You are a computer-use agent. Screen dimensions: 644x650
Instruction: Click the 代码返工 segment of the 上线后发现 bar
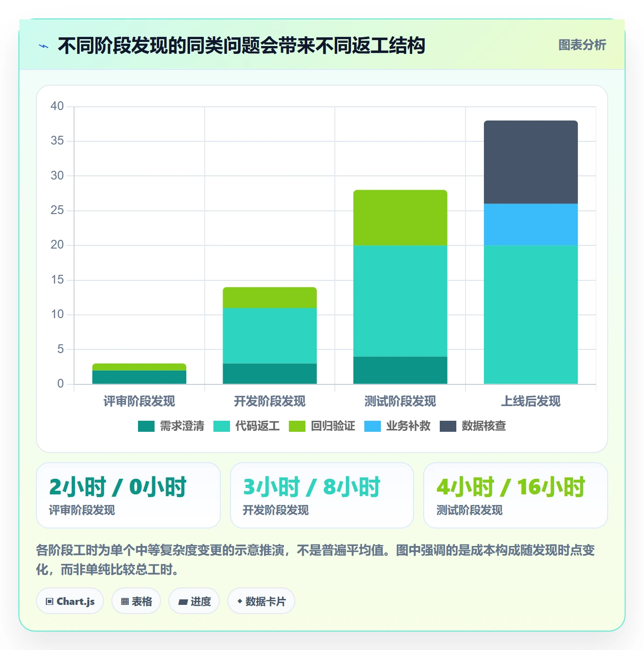(x=531, y=315)
